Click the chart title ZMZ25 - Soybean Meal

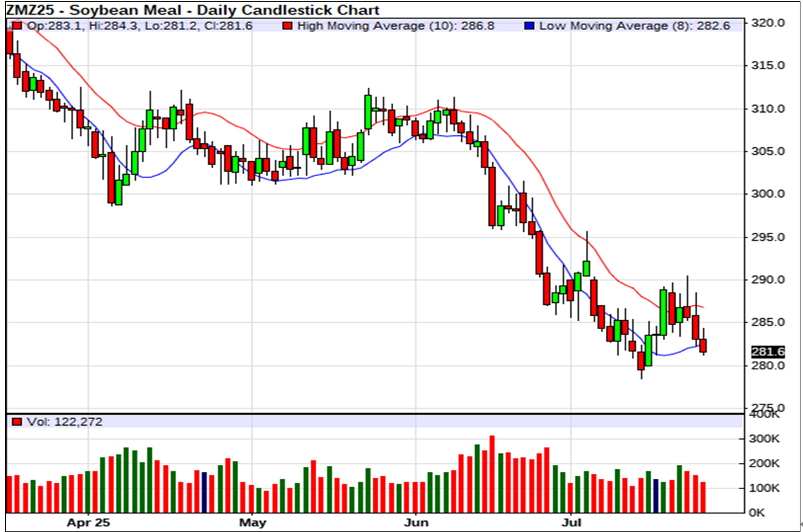point(193,10)
